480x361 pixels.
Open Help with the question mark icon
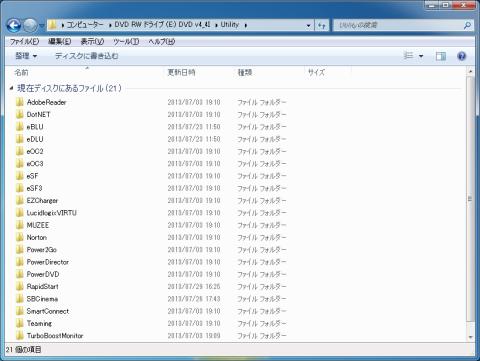[462, 56]
